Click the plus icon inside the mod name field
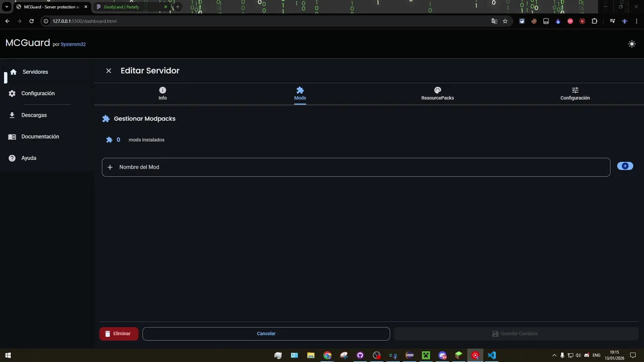Screen dimensions: 644x362 [110, 167]
